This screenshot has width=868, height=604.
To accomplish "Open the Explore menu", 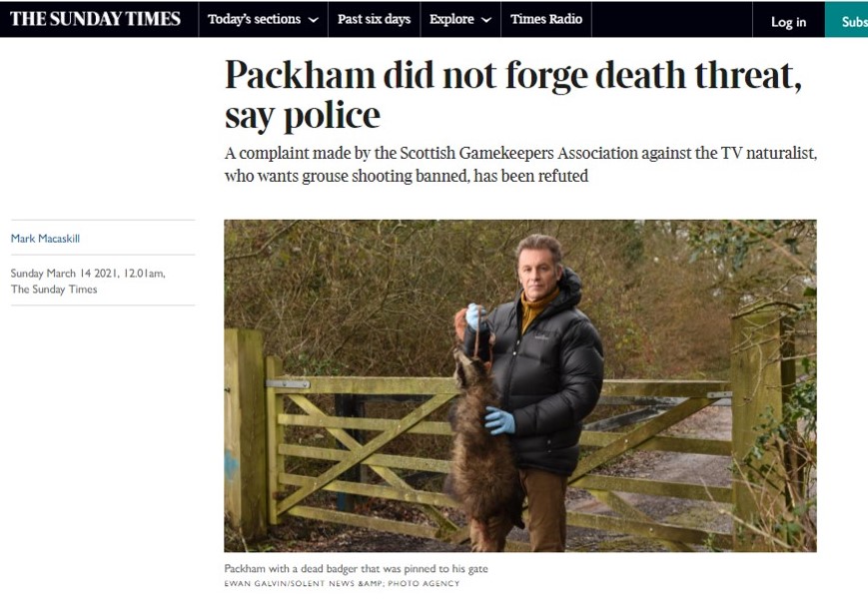I will [x=460, y=19].
